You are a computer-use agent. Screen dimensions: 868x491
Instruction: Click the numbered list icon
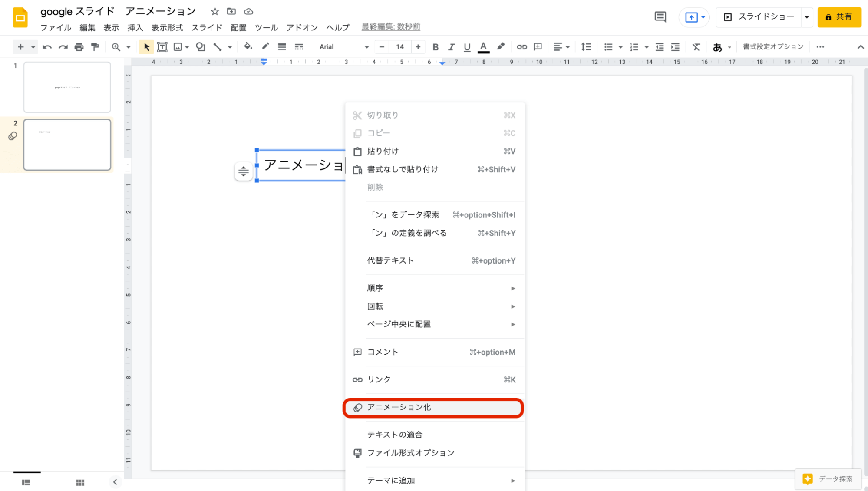point(634,47)
